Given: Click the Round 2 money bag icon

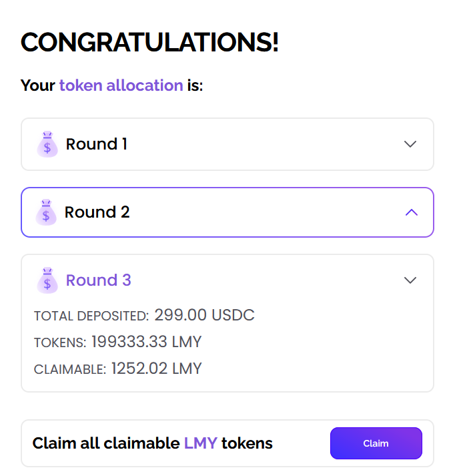Looking at the screenshot, I should [46, 212].
